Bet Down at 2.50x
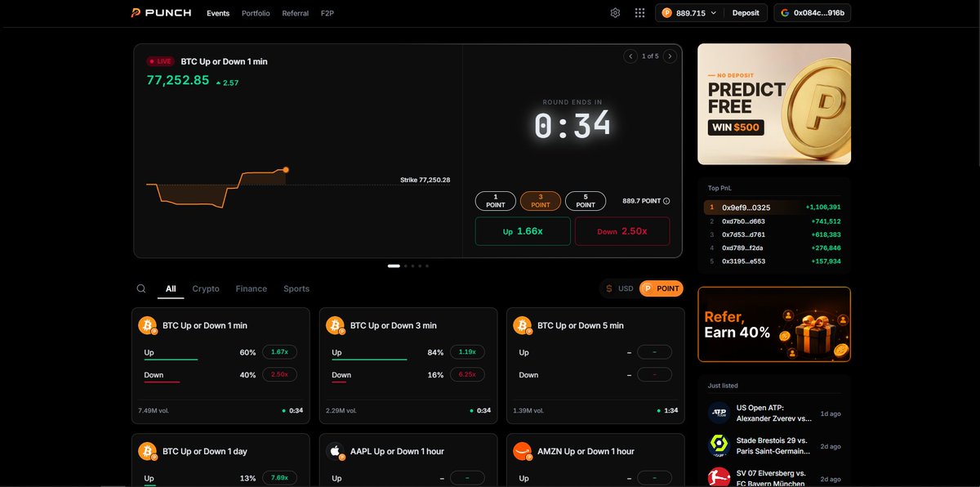This screenshot has width=980, height=487. click(x=622, y=231)
